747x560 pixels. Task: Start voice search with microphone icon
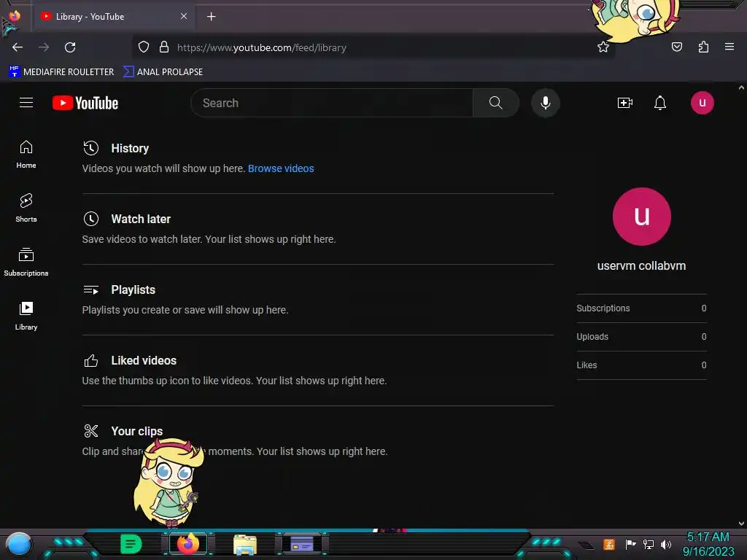pos(546,103)
